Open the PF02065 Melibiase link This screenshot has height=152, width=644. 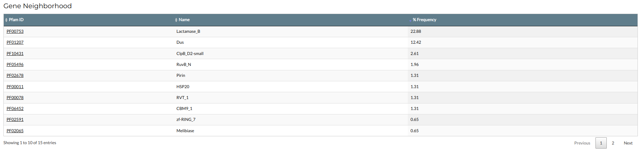pos(15,131)
